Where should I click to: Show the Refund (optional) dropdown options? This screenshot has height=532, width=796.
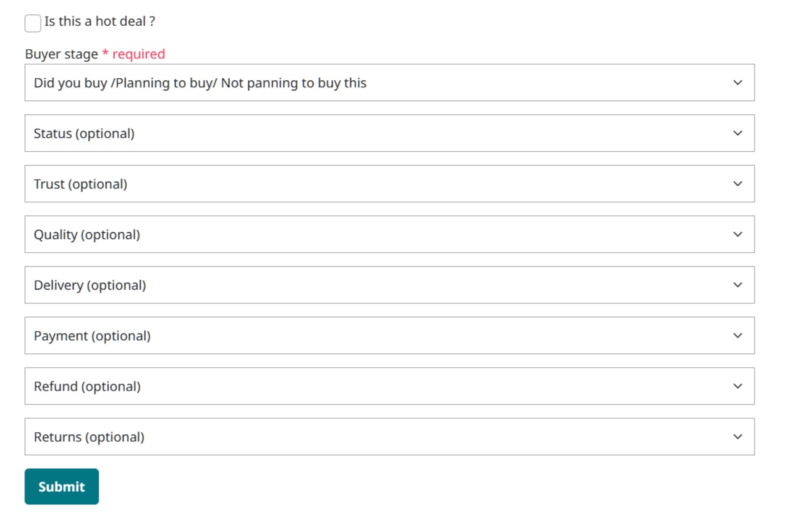pyautogui.click(x=389, y=386)
